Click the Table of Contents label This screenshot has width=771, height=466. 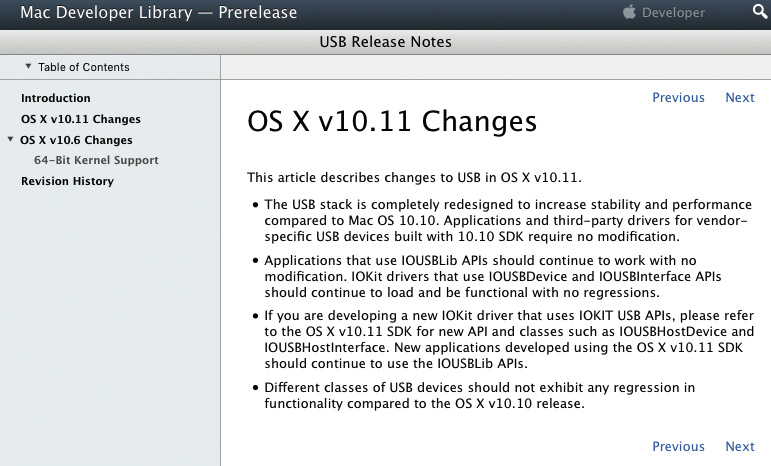[x=84, y=67]
